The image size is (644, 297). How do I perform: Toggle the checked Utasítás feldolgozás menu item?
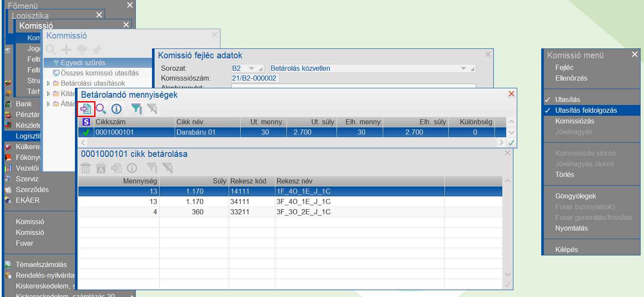591,110
